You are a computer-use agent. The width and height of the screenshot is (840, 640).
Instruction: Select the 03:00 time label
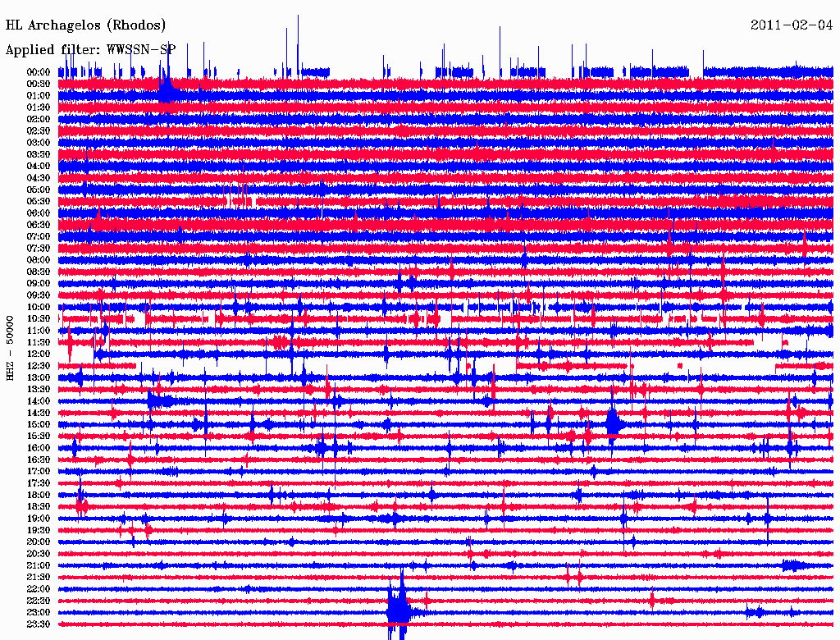point(39,143)
